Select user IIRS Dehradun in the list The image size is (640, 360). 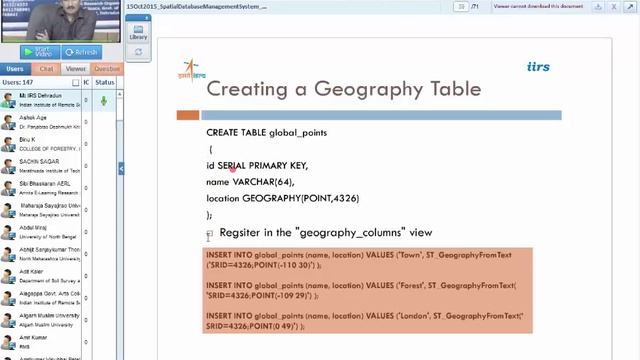[41, 100]
